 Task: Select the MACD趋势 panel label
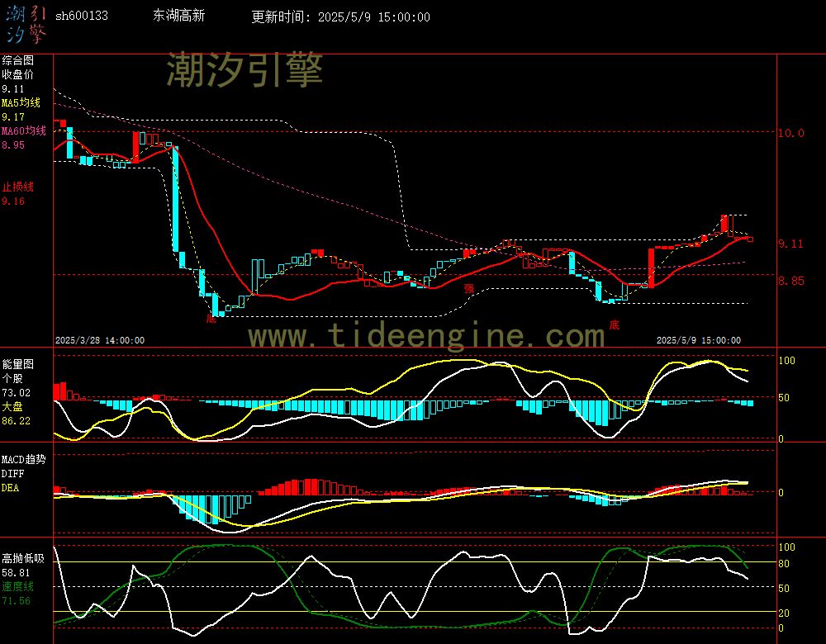[x=23, y=459]
